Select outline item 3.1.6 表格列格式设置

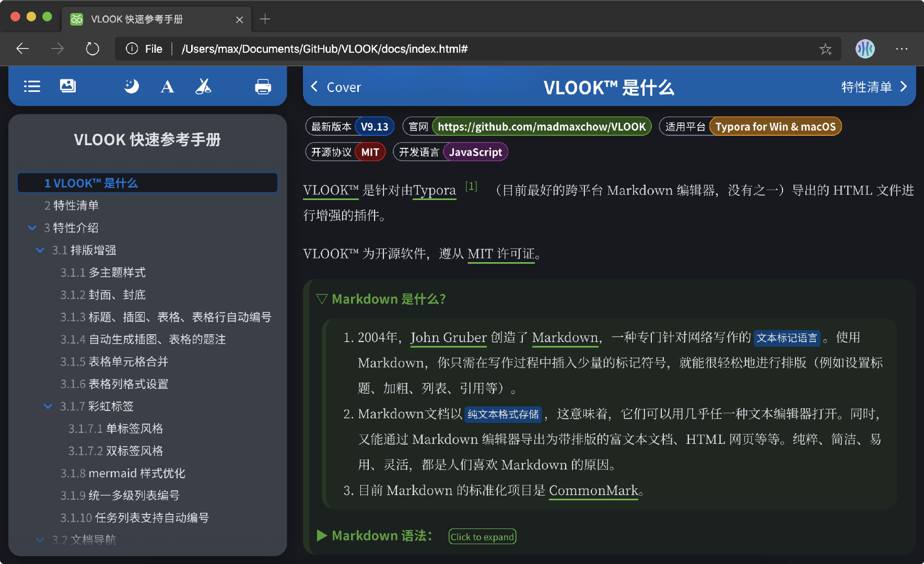click(114, 384)
